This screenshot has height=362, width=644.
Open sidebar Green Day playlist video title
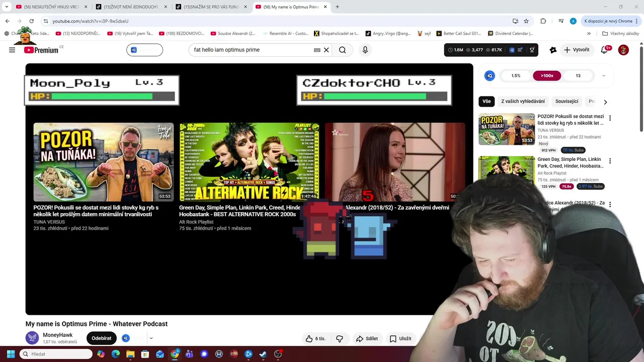point(571,162)
